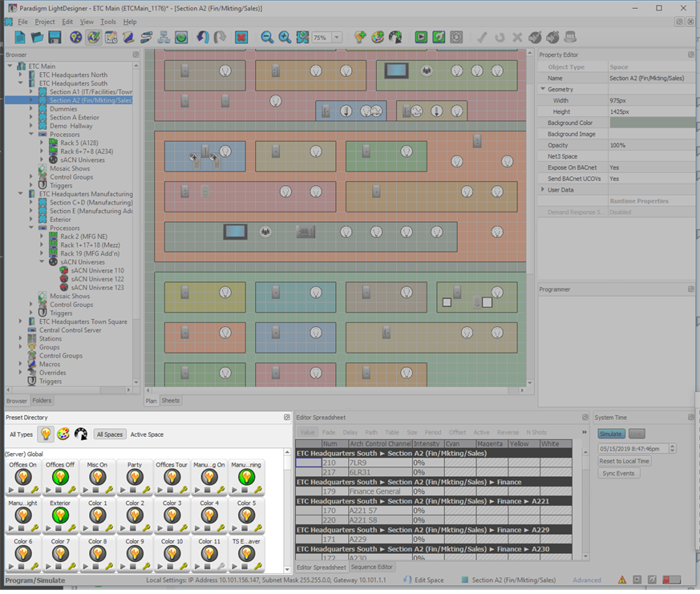Click the new preset light bulb icon

click(x=360, y=38)
